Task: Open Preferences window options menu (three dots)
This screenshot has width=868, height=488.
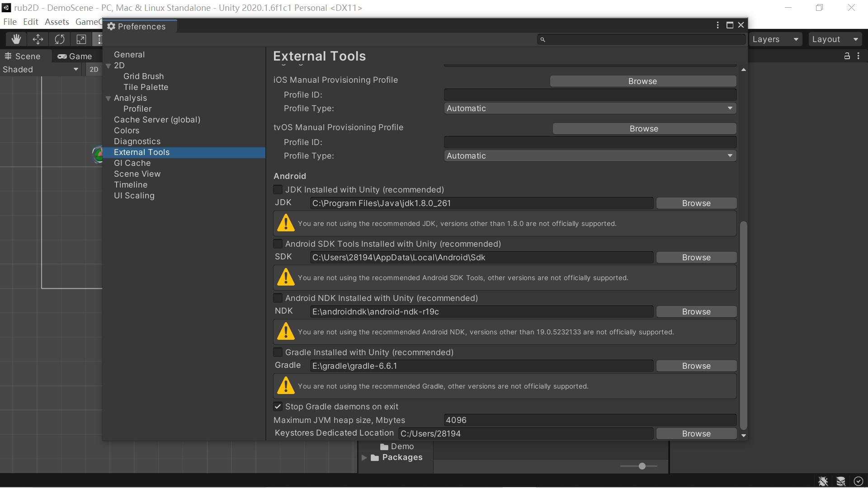Action: click(717, 25)
